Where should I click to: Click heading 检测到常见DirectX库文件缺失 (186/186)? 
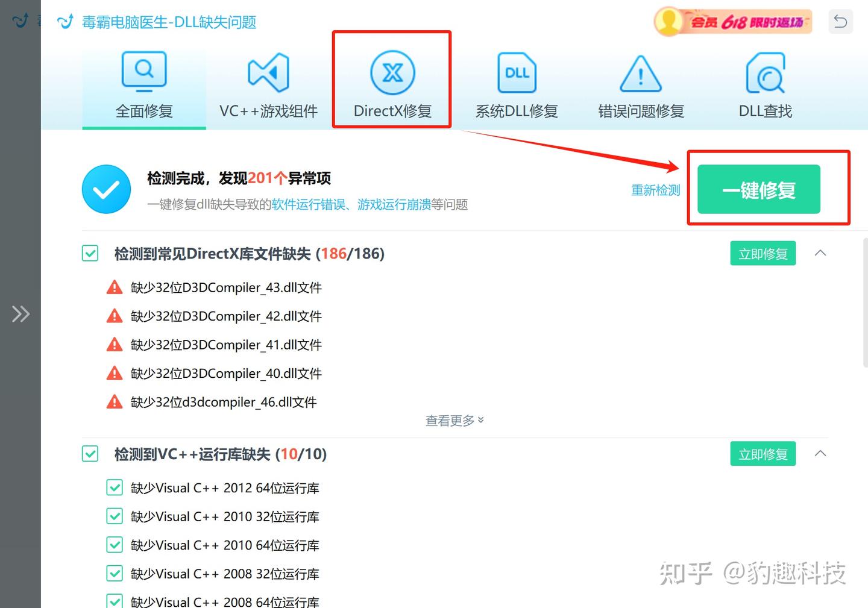pos(250,254)
